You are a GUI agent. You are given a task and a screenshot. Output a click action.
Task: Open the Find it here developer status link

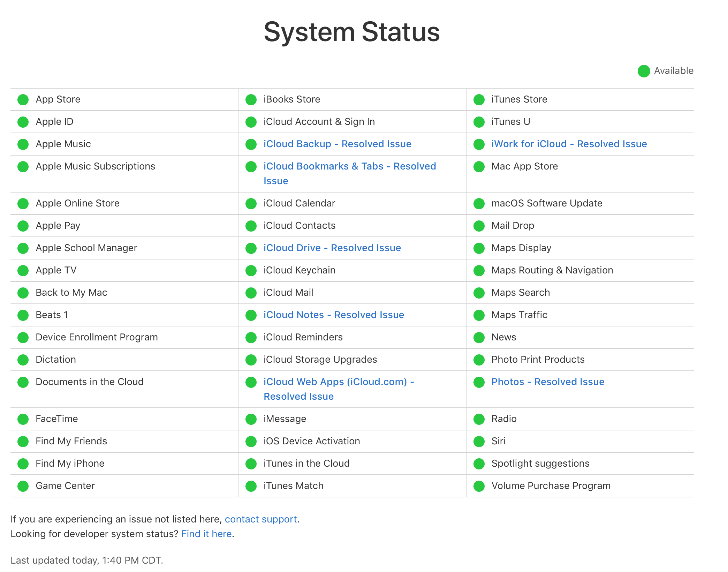(x=207, y=534)
